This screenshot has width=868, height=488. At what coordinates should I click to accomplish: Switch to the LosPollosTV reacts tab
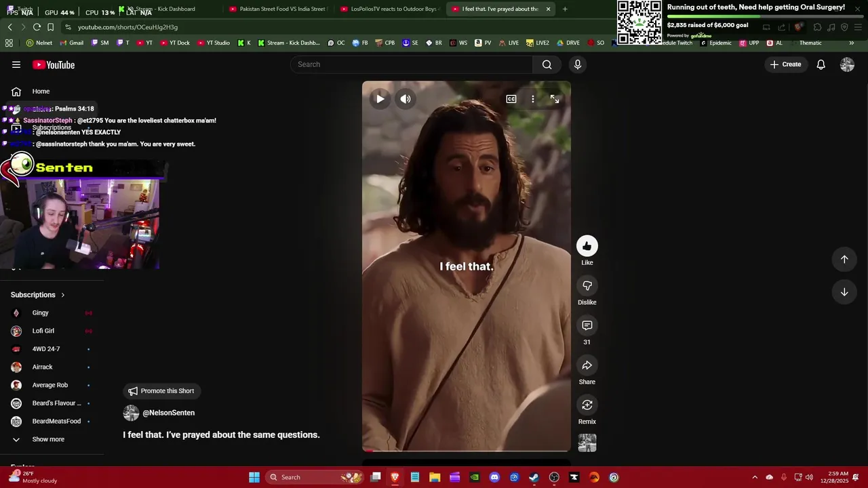coord(389,9)
